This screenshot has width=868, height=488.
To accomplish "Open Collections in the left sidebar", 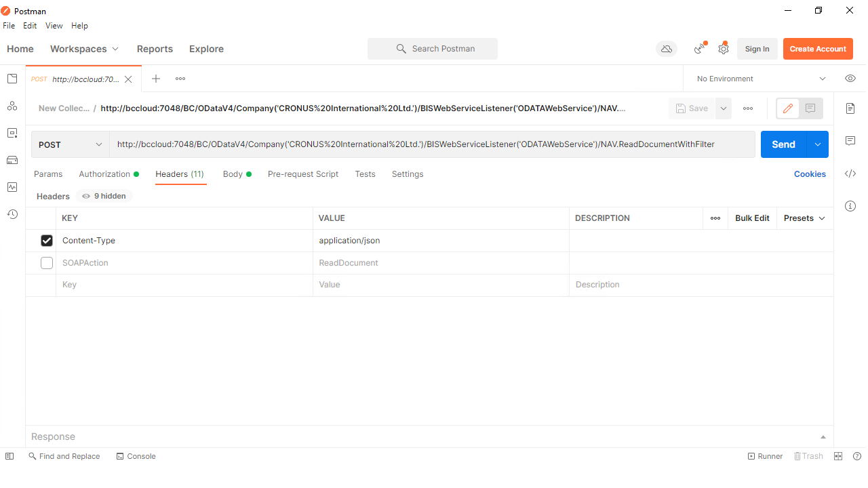I will pyautogui.click(x=12, y=79).
